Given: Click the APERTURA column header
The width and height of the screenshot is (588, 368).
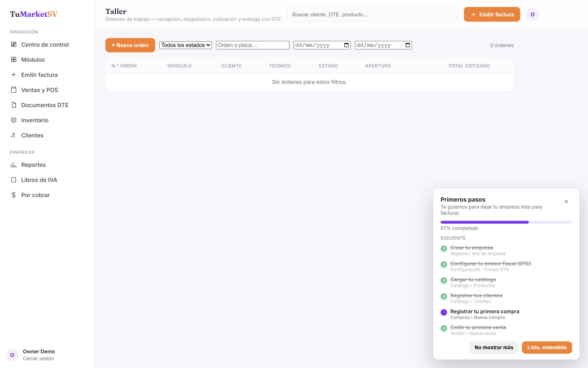Looking at the screenshot, I should click(378, 66).
